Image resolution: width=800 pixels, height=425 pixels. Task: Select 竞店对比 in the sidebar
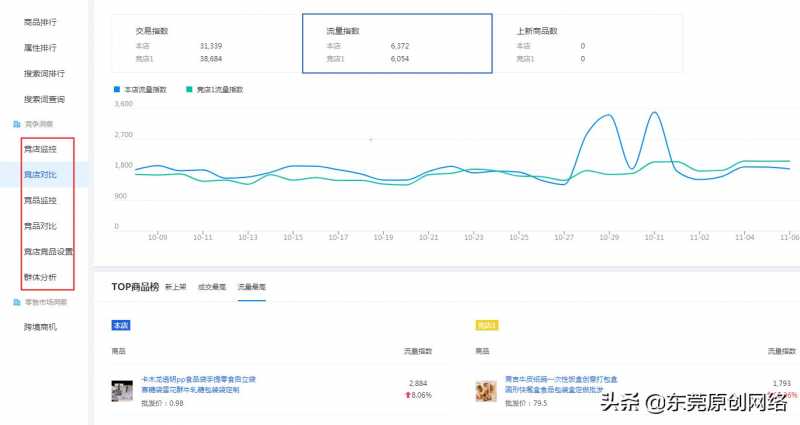tap(40, 174)
